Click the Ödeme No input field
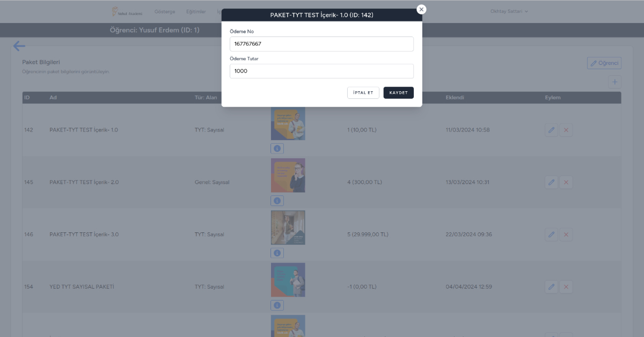This screenshot has height=337, width=644. pyautogui.click(x=321, y=44)
